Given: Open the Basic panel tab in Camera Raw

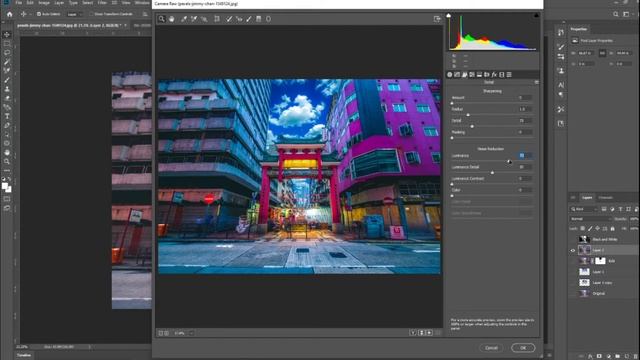Looking at the screenshot, I should click(450, 75).
